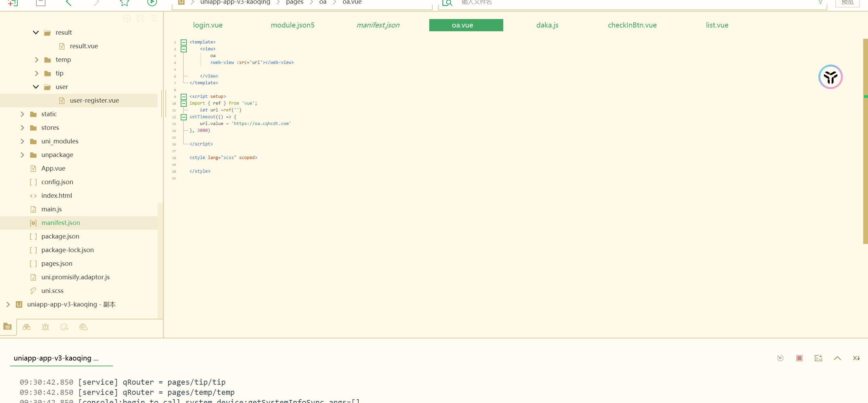Click the run play button in toolbar
The image size is (868, 403).
(x=152, y=3)
